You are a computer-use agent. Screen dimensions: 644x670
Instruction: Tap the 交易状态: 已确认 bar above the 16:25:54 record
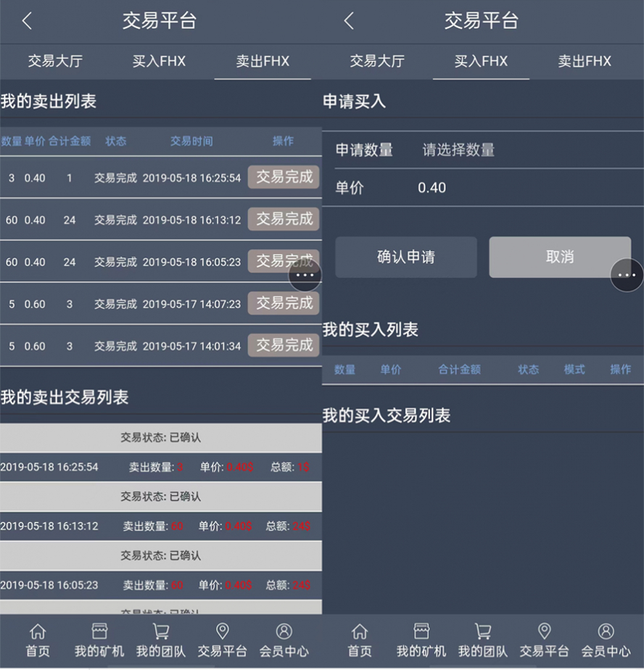pyautogui.click(x=161, y=437)
